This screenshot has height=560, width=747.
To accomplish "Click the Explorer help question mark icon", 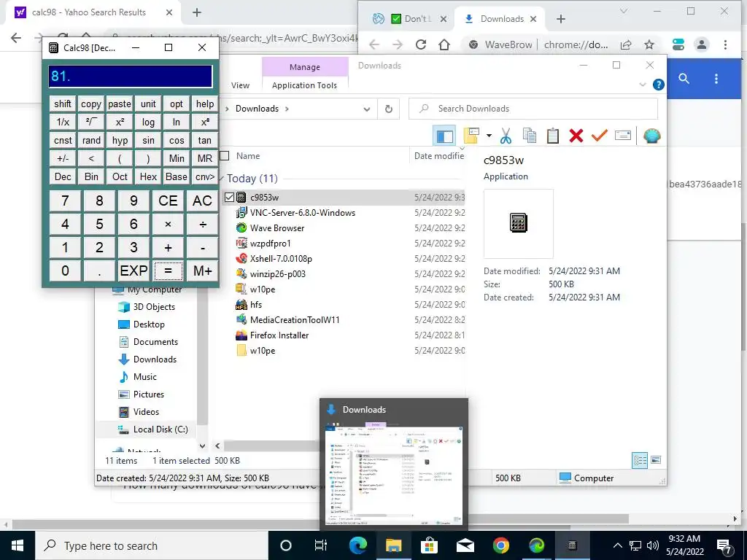I will [x=659, y=85].
